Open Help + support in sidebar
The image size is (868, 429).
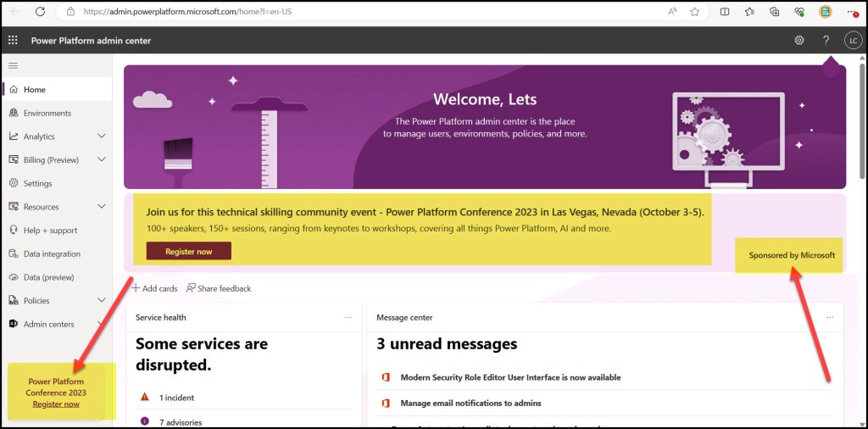[50, 231]
